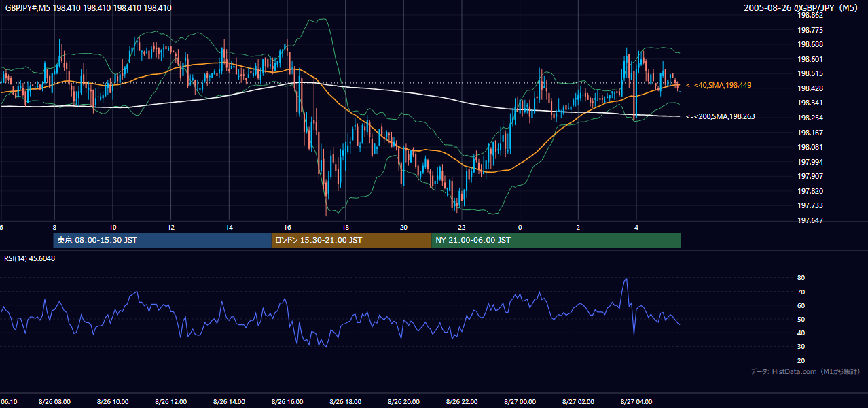Screen dimensions: 868x408
Task: Click the 8/26 12:00 time label
Action: coord(170,401)
